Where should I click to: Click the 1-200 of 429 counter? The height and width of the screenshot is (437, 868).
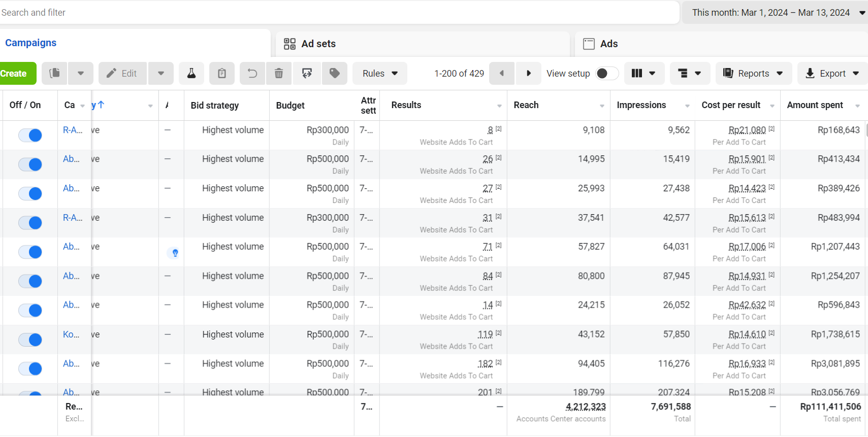[459, 74]
